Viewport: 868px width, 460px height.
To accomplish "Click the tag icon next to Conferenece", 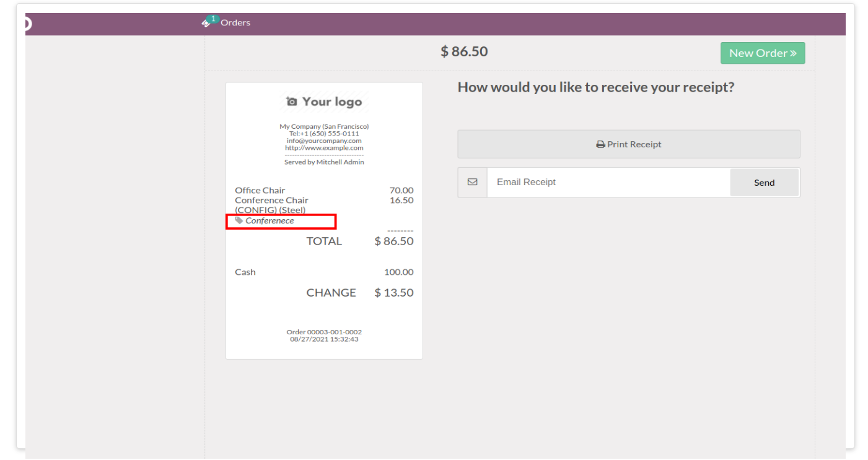I will 239,220.
